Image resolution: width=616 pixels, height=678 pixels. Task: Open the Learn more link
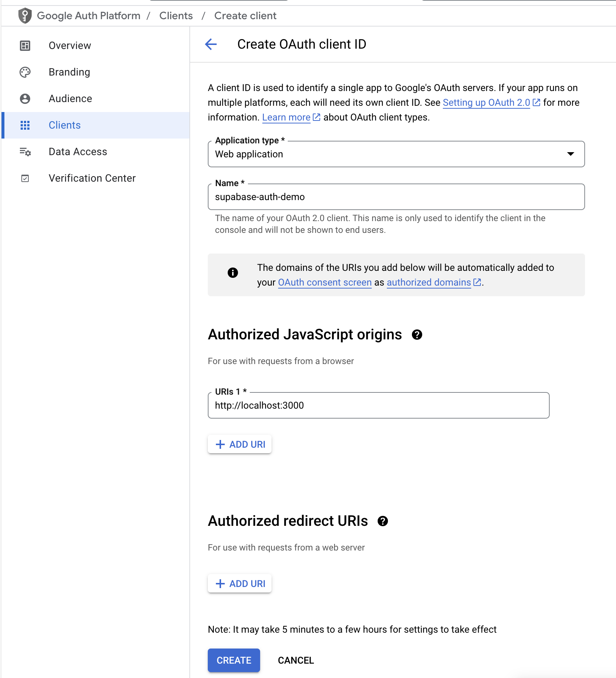coord(286,117)
